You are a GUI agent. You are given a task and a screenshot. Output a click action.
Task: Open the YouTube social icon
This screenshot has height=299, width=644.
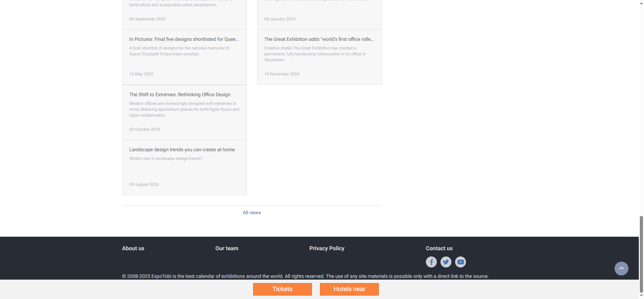point(460,262)
